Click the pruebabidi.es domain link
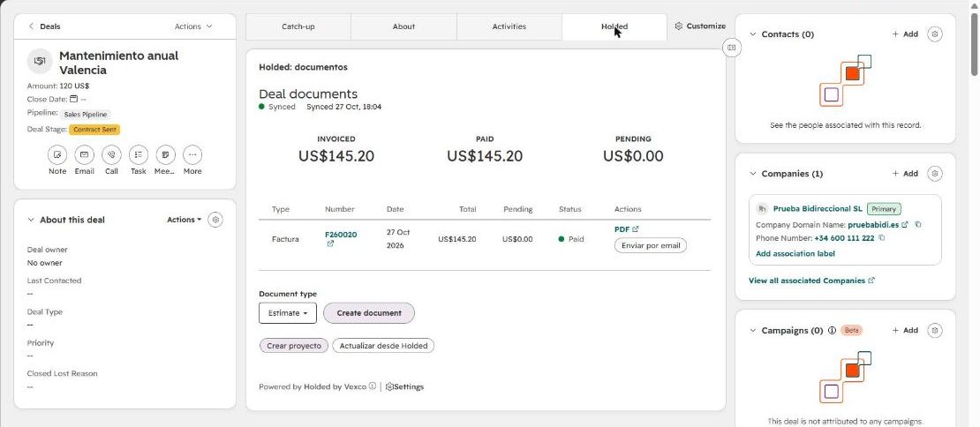 (873, 224)
